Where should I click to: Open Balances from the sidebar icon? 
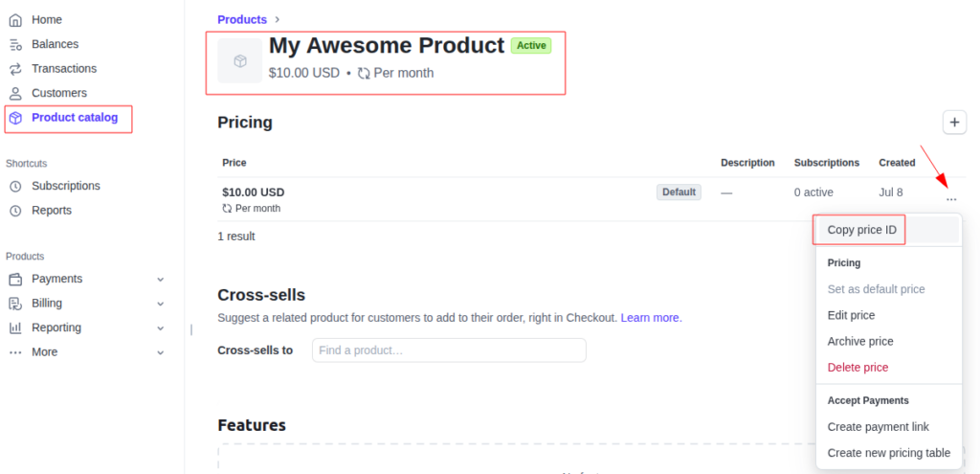14,44
